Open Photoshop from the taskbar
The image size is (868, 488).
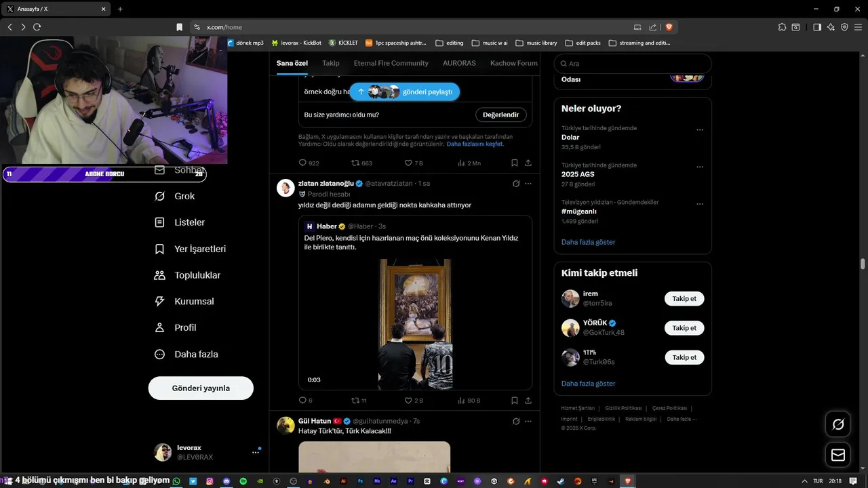(360, 481)
